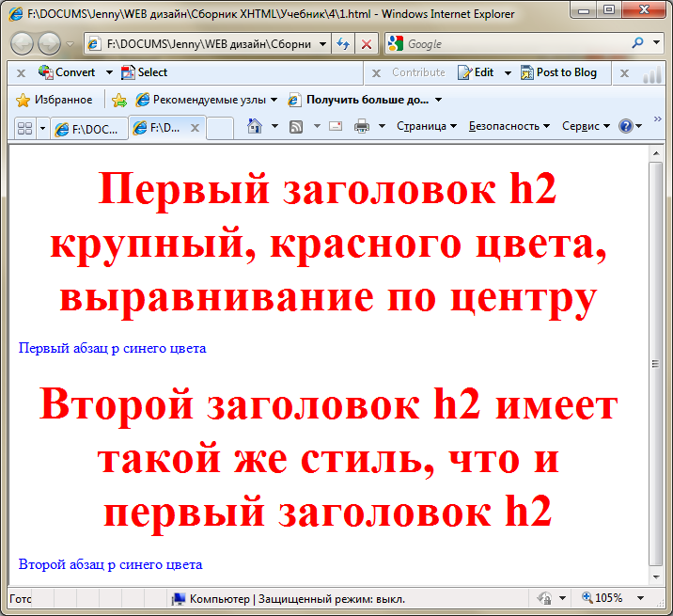Click the Избранное favorites button
Viewport: 673px width, 616px height.
(x=54, y=100)
